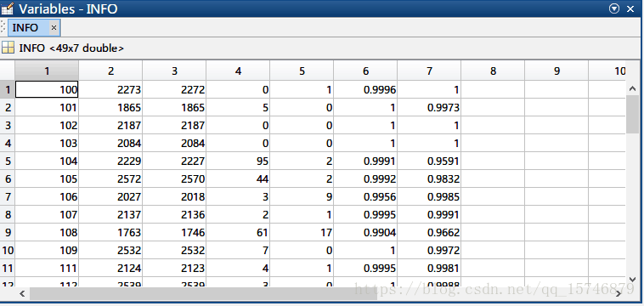The width and height of the screenshot is (644, 306).
Task: Click the tab bar drag handle grip
Action: click(3, 27)
